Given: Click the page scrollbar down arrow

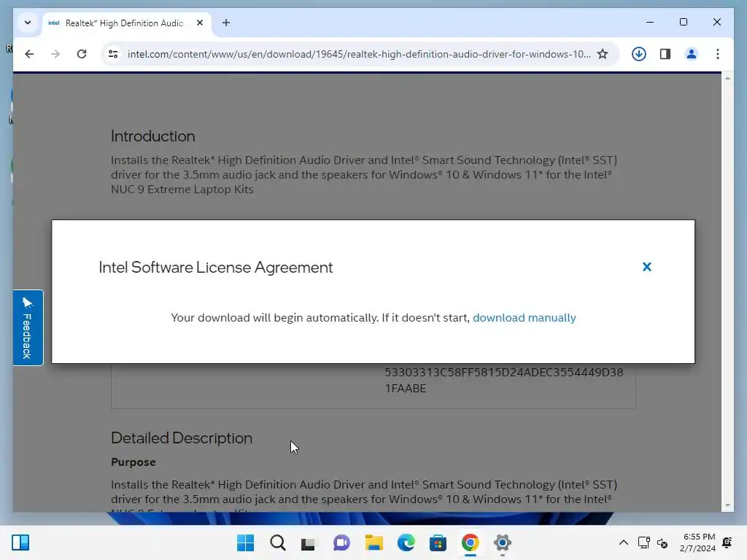Looking at the screenshot, I should [727, 506].
